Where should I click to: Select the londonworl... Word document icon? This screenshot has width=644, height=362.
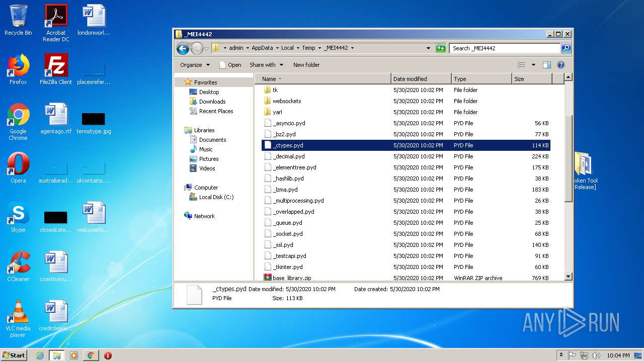pos(94,20)
